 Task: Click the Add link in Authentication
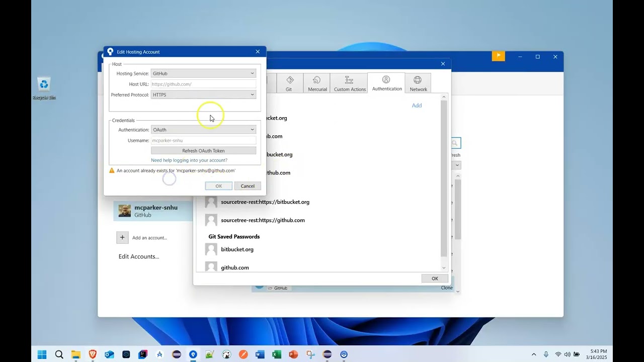coord(417,106)
